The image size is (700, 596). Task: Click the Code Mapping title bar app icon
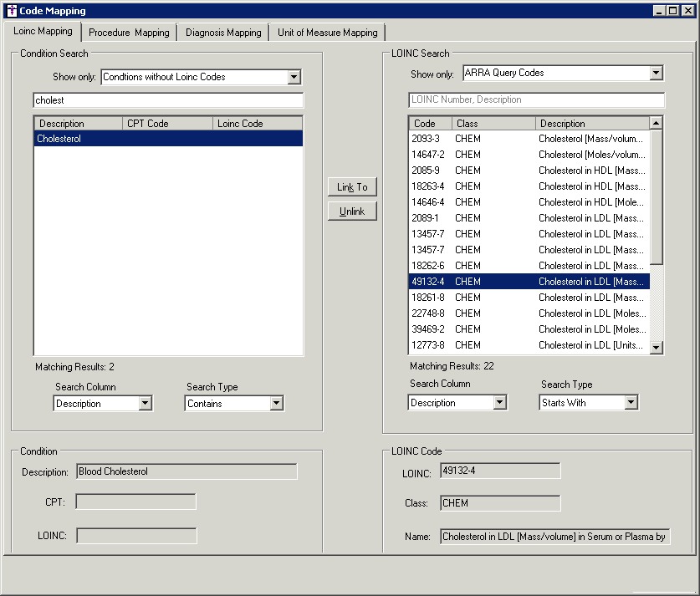(x=12, y=11)
